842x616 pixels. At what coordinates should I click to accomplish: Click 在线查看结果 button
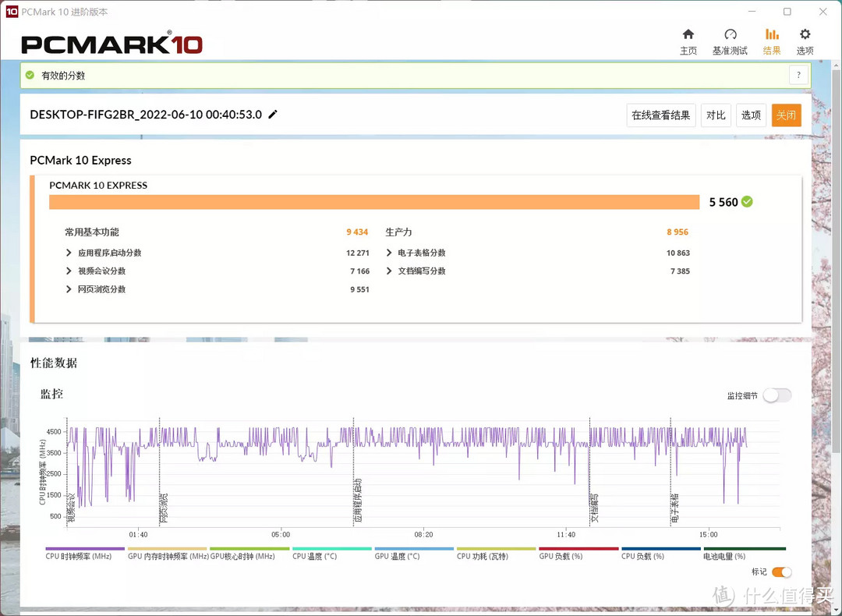click(661, 115)
